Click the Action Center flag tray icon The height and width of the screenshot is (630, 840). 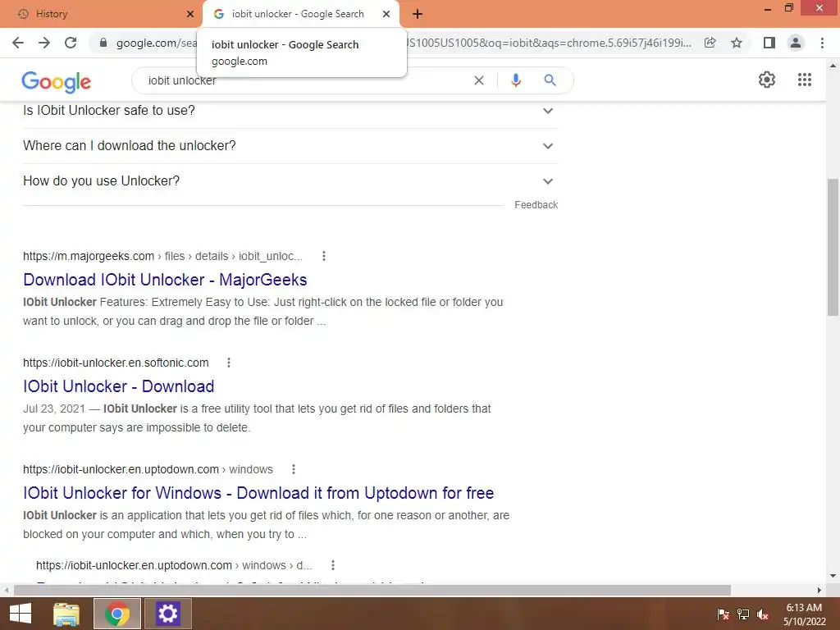[x=723, y=614]
